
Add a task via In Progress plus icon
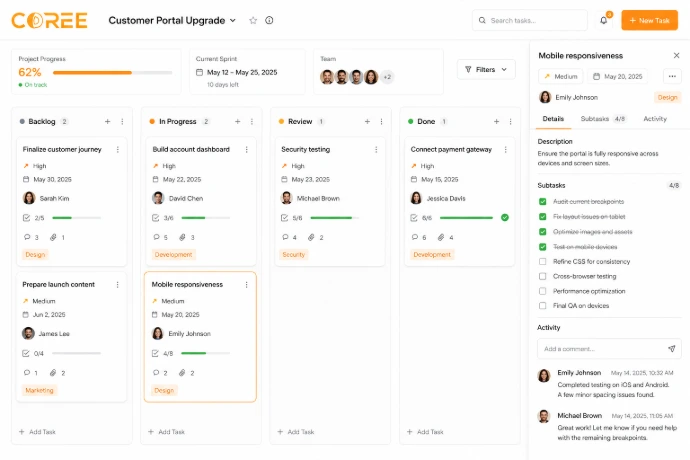[238, 121]
